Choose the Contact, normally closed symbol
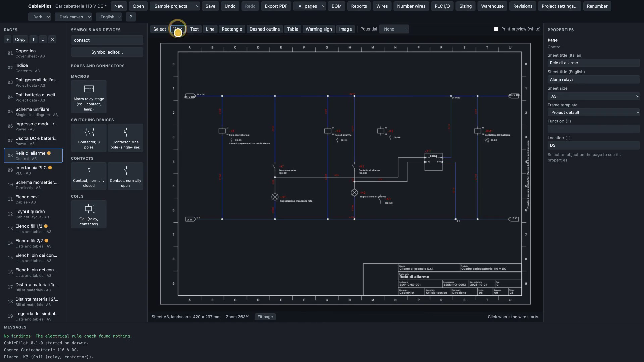Image resolution: width=644 pixels, height=362 pixels. pyautogui.click(x=89, y=176)
